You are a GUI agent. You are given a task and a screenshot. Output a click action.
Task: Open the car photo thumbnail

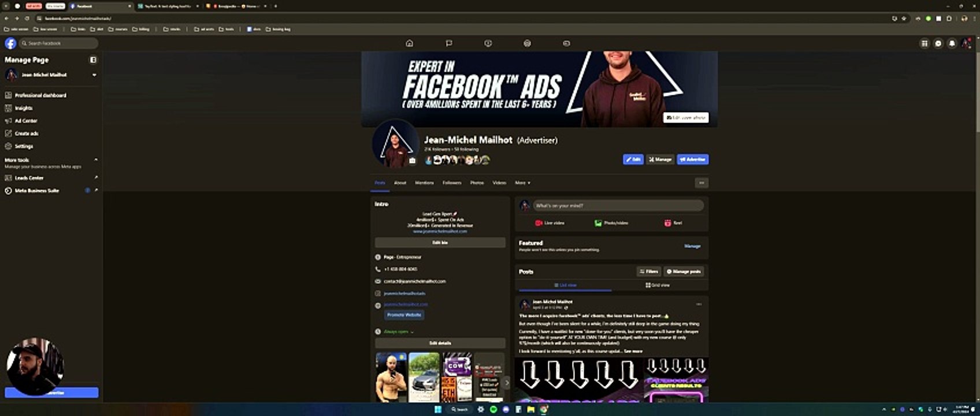click(424, 377)
